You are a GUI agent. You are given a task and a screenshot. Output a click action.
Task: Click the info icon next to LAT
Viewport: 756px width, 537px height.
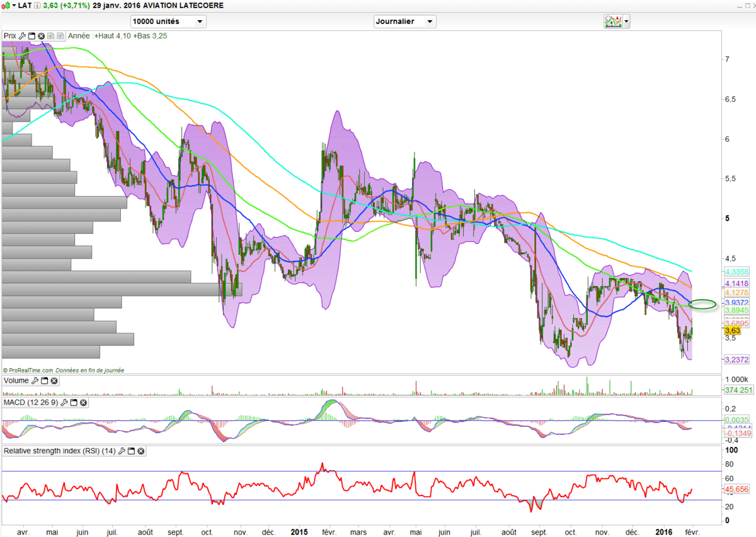point(37,5)
